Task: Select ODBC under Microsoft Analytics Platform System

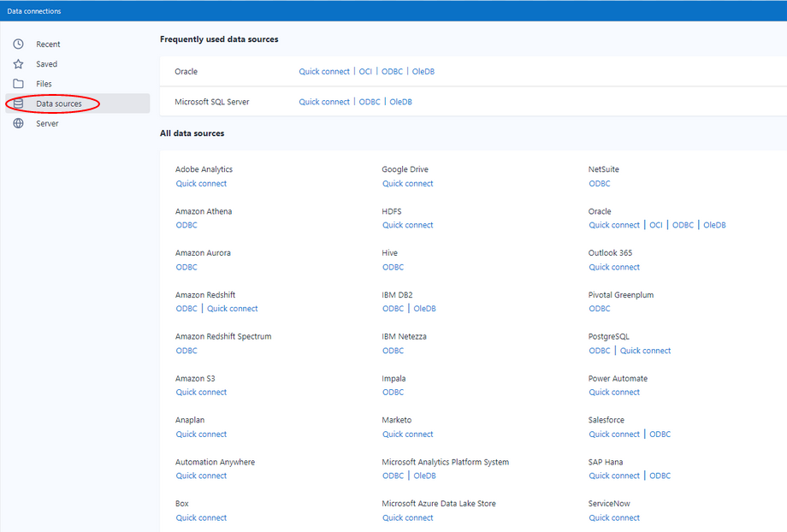Action: click(393, 476)
